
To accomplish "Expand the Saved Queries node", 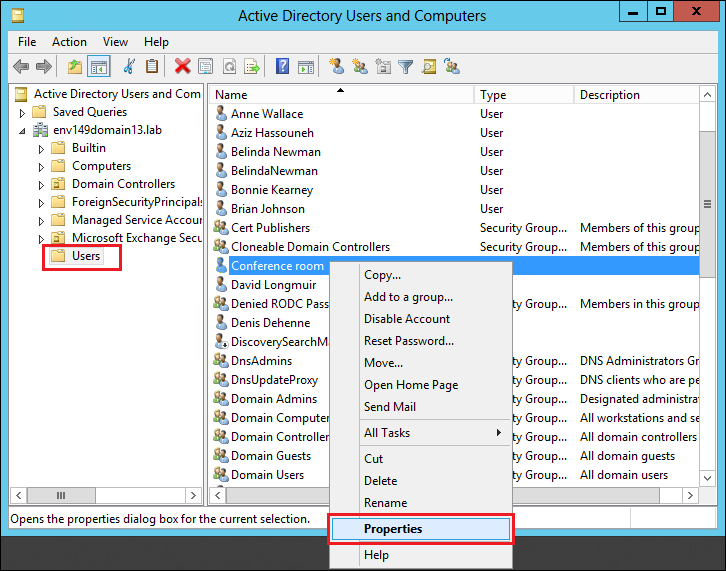I will tap(22, 113).
